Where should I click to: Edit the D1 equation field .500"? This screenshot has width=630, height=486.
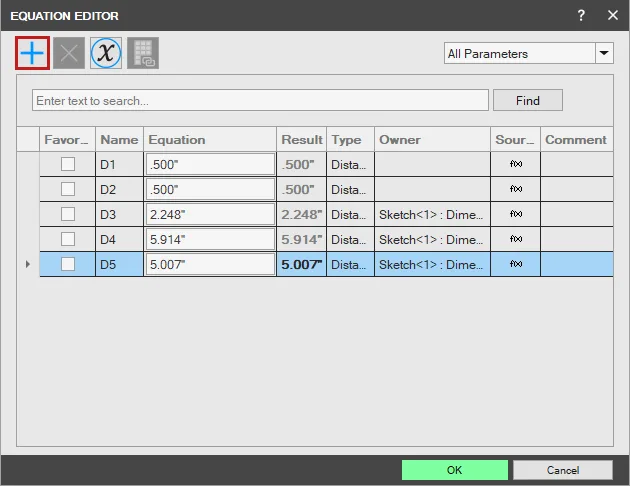click(x=210, y=164)
